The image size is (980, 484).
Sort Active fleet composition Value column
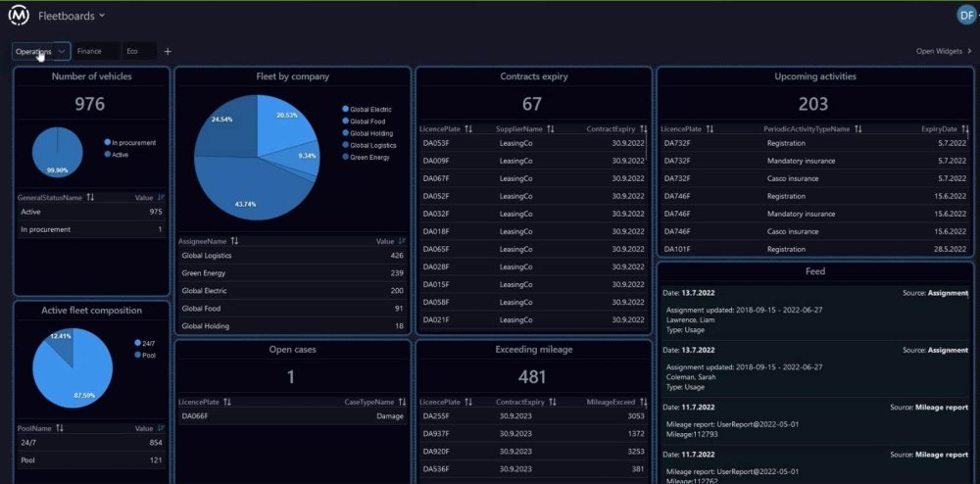tap(162, 428)
